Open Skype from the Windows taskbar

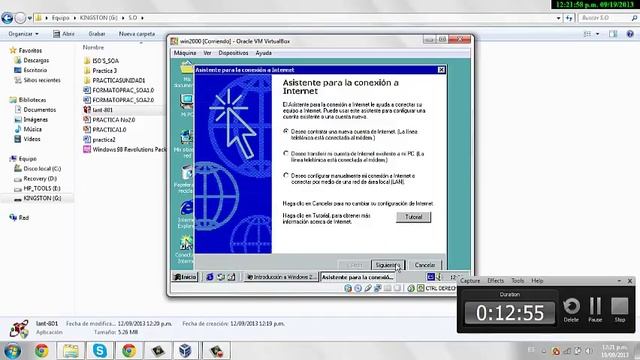pos(100,350)
